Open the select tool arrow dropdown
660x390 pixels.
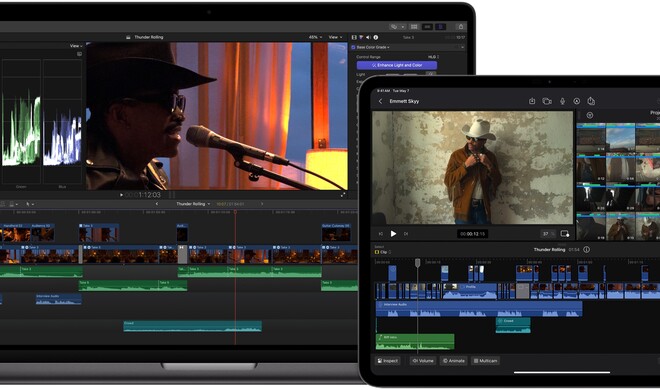[30, 204]
